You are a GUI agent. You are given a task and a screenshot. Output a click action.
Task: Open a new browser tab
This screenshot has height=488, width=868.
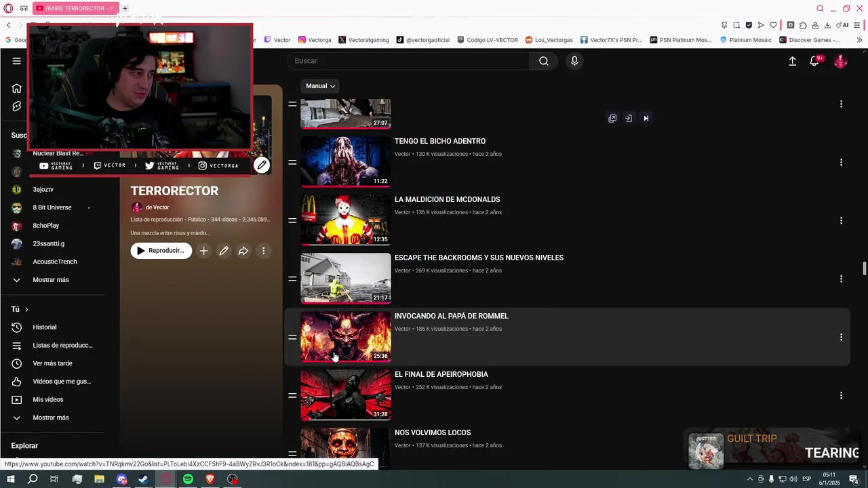(x=125, y=8)
